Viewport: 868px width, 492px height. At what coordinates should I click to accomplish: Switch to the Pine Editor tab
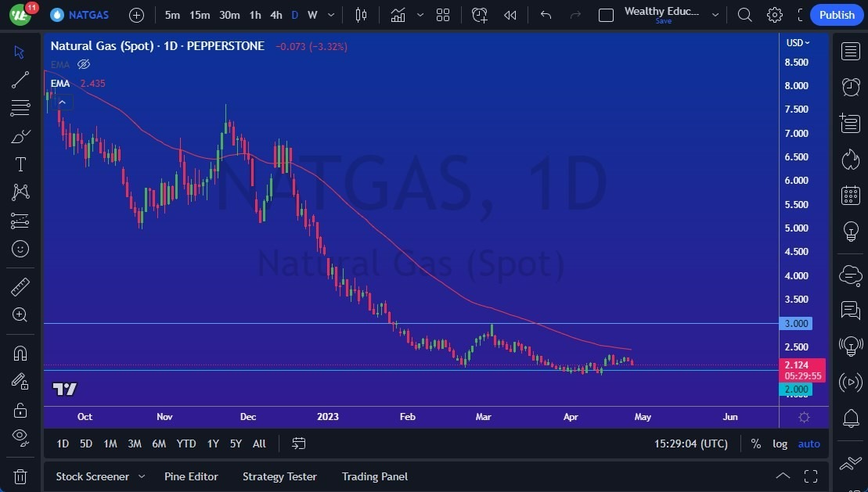pos(191,476)
